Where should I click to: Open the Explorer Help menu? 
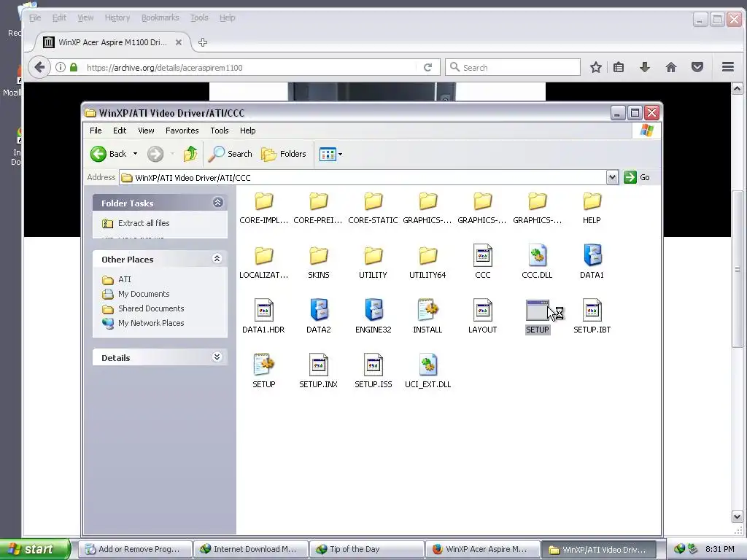[x=248, y=131]
